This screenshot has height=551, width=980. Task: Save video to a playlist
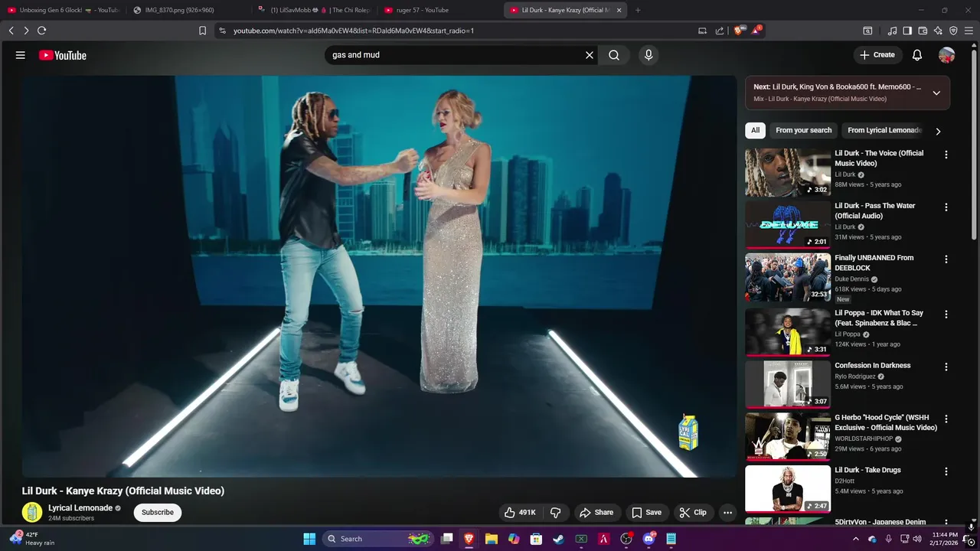pyautogui.click(x=647, y=513)
